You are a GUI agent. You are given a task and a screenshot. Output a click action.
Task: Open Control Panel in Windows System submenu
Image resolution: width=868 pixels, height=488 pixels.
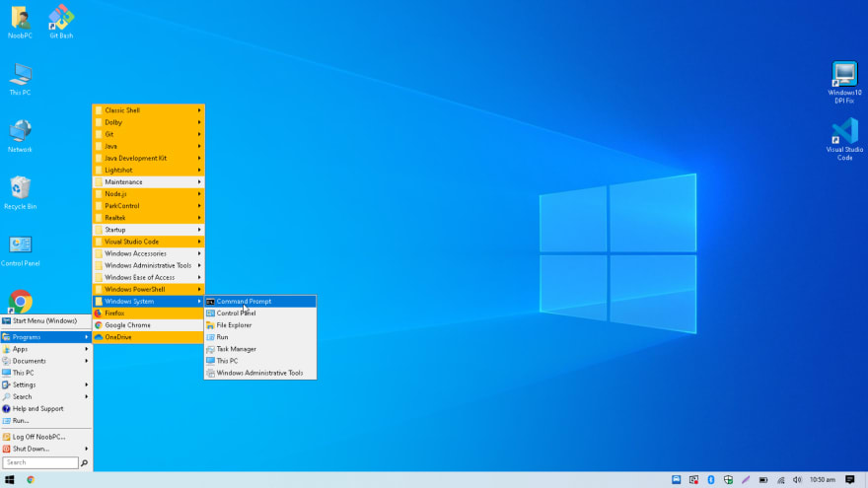pos(260,314)
